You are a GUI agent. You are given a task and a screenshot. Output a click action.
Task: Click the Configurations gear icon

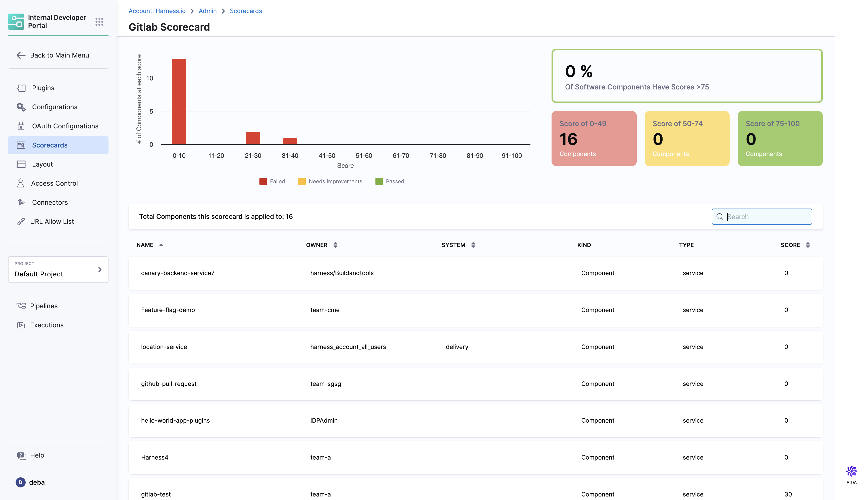point(21,107)
